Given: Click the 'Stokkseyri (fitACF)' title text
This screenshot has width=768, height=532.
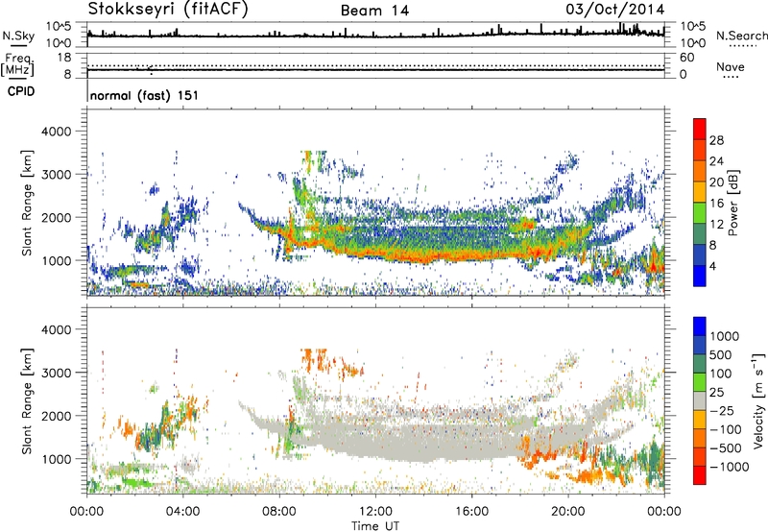Looking at the screenshot, I should pyautogui.click(x=168, y=10).
